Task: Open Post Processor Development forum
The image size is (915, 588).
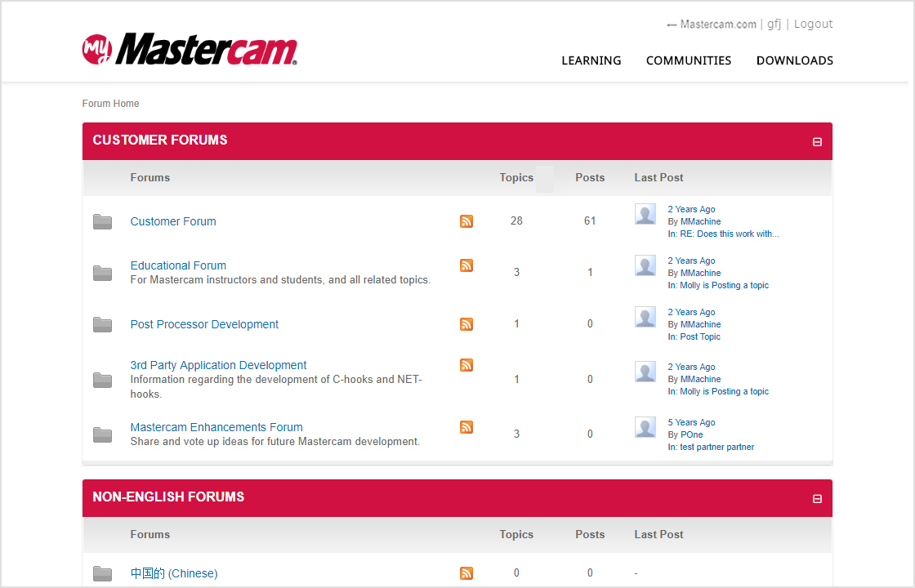Action: coord(204,324)
